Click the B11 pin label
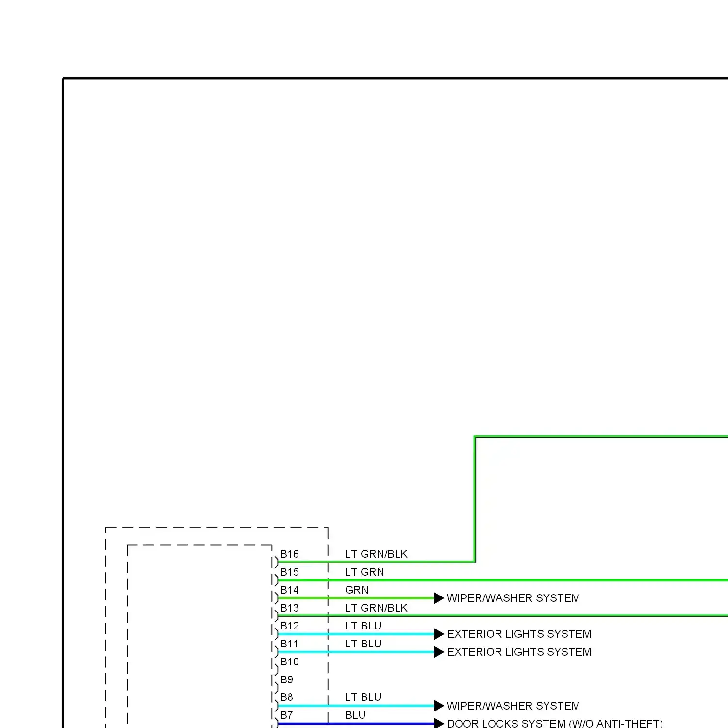 (x=289, y=644)
